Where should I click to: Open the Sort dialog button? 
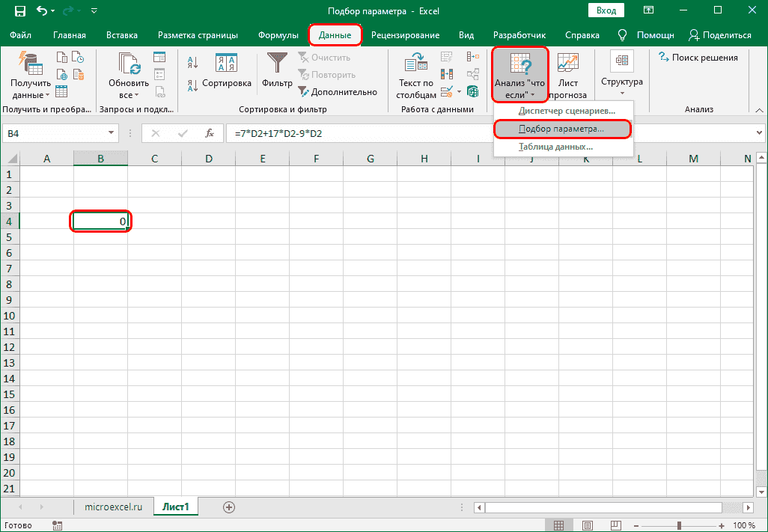[x=226, y=73]
